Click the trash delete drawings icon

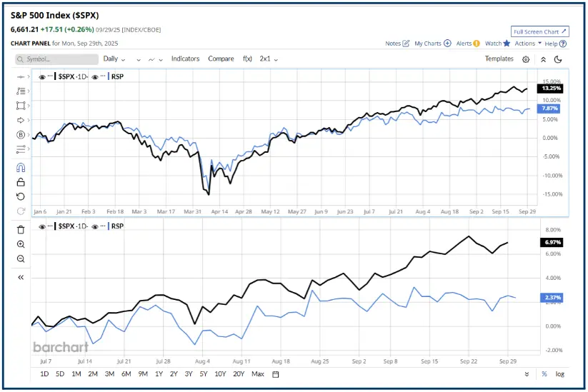pos(21,229)
